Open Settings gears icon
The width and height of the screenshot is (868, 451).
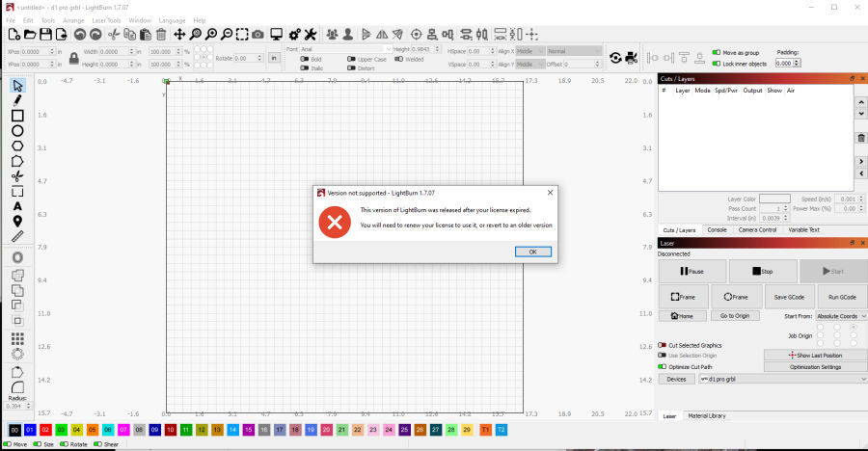[x=294, y=35]
